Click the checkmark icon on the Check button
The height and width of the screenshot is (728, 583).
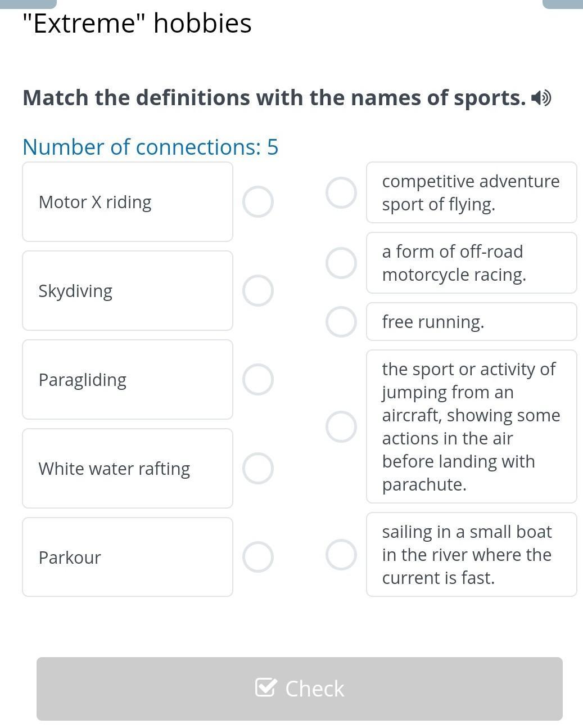[x=266, y=687]
